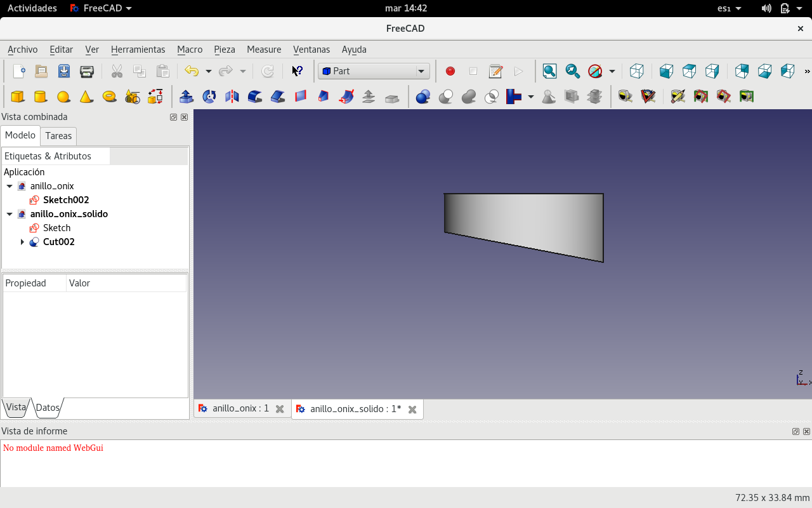Toggle all measurements with the red-crossed tape icon
This screenshot has width=812, height=508.
tap(723, 97)
